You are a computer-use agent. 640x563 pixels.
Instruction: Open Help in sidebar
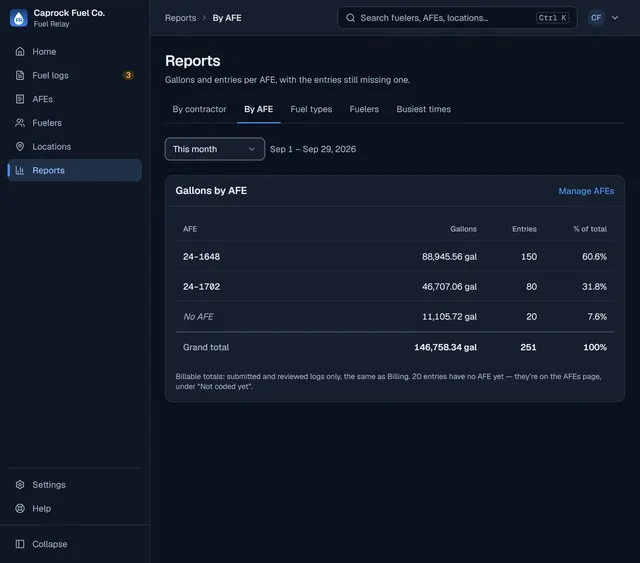click(x=74, y=508)
